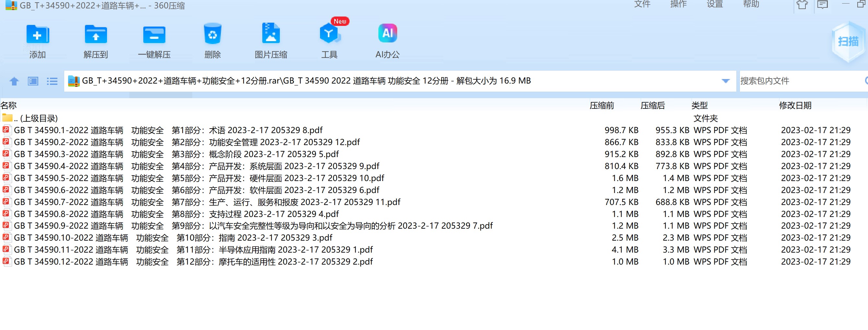The image size is (868, 330).
Task: Click the skin (shirt) icon in title bar
Action: click(802, 5)
